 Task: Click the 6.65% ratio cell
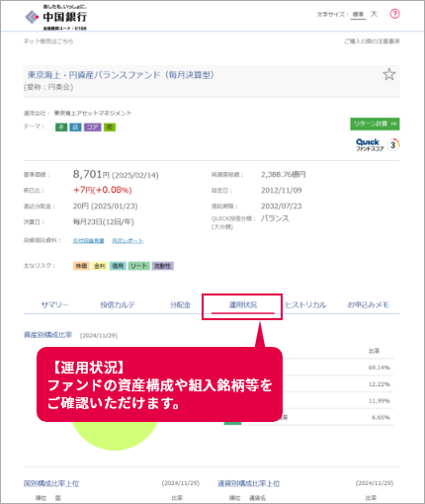(x=381, y=417)
